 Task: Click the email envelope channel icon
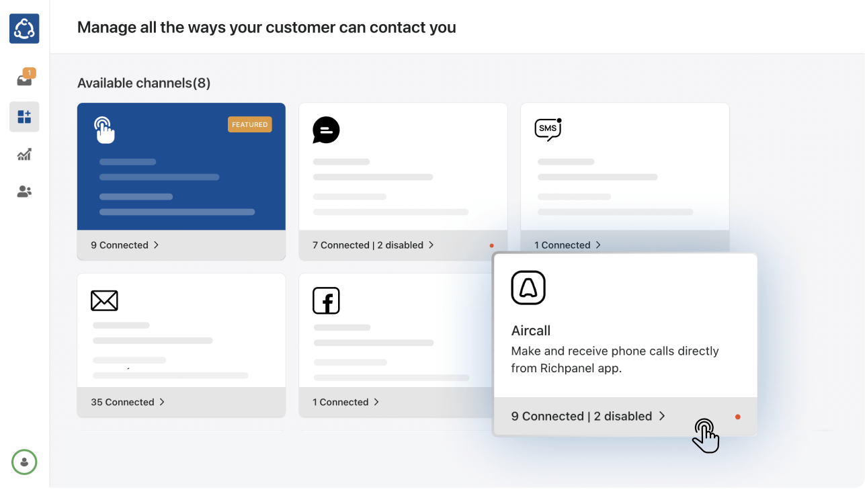tap(104, 300)
